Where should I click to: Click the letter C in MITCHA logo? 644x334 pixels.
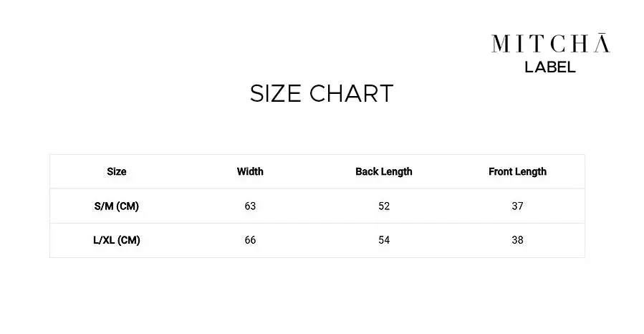pyautogui.click(x=557, y=44)
